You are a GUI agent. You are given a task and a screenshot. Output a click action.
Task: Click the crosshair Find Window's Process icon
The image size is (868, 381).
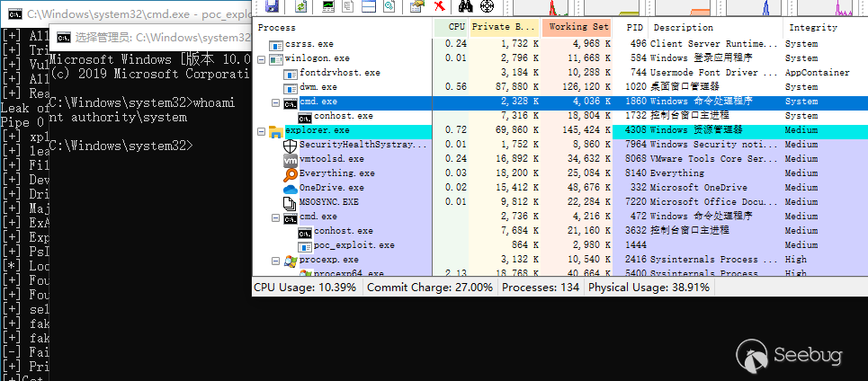point(487,6)
